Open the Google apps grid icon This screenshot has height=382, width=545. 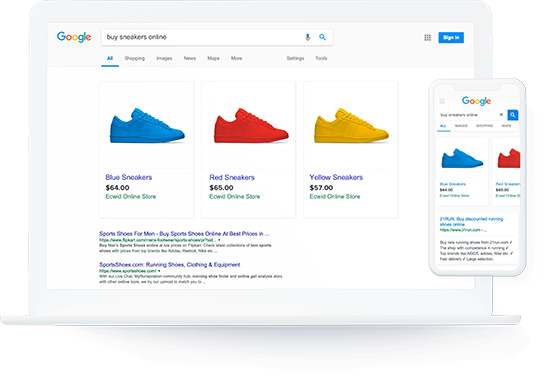(x=428, y=38)
